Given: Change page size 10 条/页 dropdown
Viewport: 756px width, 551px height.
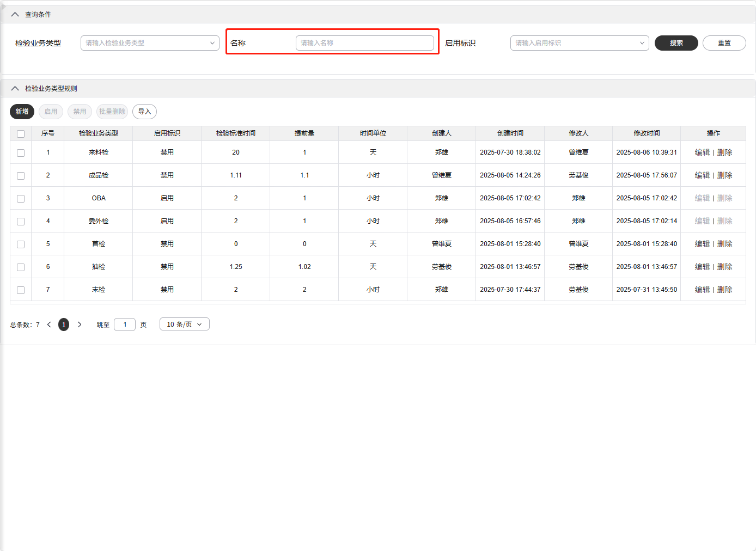Looking at the screenshot, I should tap(184, 325).
